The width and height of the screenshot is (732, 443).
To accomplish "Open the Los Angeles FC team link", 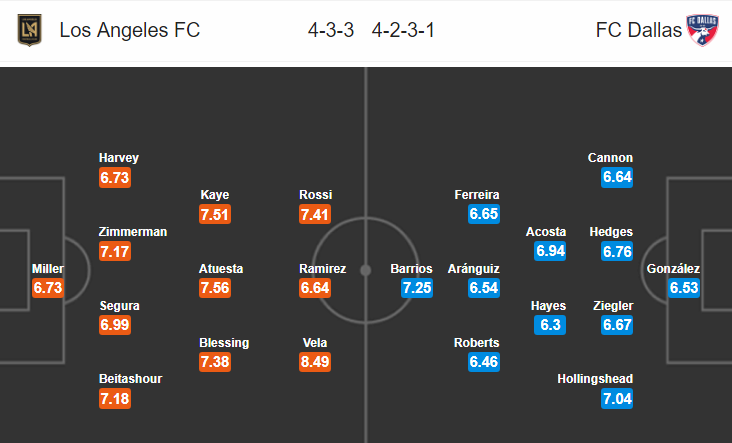I will (129, 30).
